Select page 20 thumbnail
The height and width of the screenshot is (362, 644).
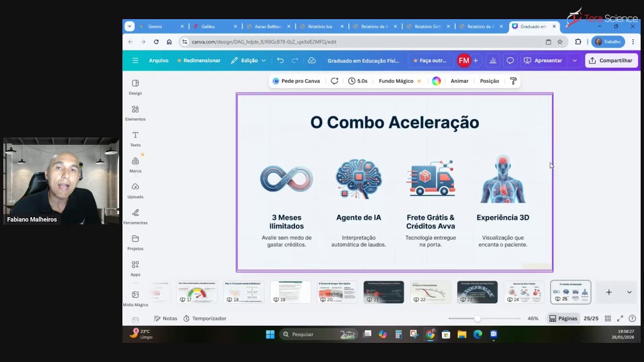pos(337,292)
